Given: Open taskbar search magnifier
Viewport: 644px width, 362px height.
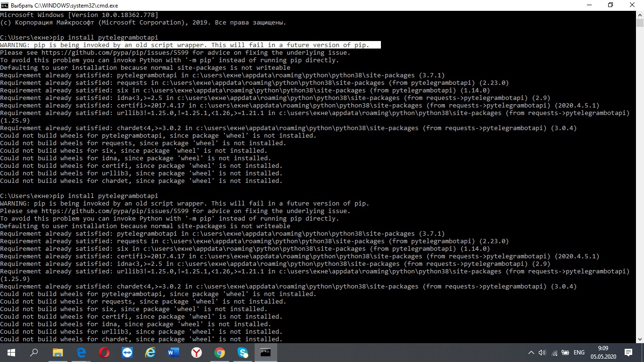Looking at the screenshot, I should pyautogui.click(x=34, y=352).
